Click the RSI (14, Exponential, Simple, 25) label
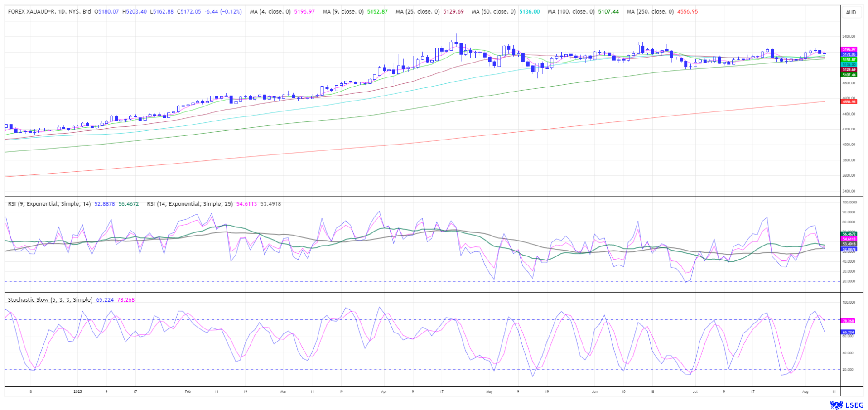Image resolution: width=868 pixels, height=410 pixels. click(x=189, y=204)
